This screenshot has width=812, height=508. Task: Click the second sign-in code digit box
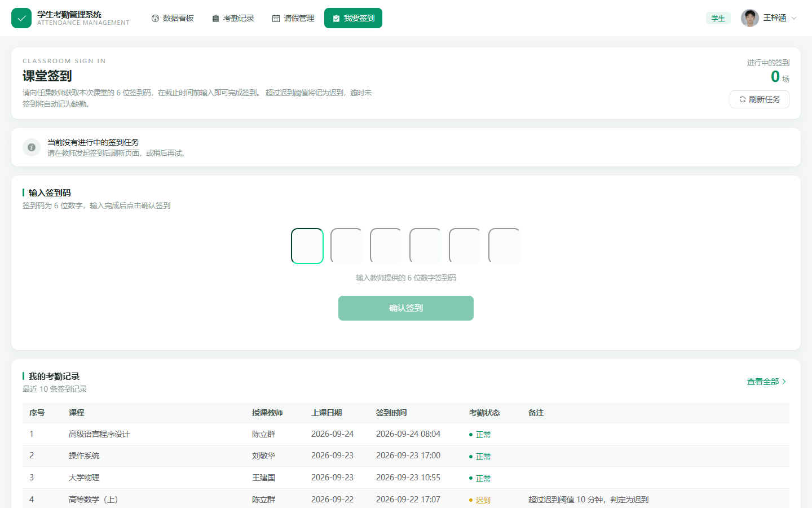(347, 246)
